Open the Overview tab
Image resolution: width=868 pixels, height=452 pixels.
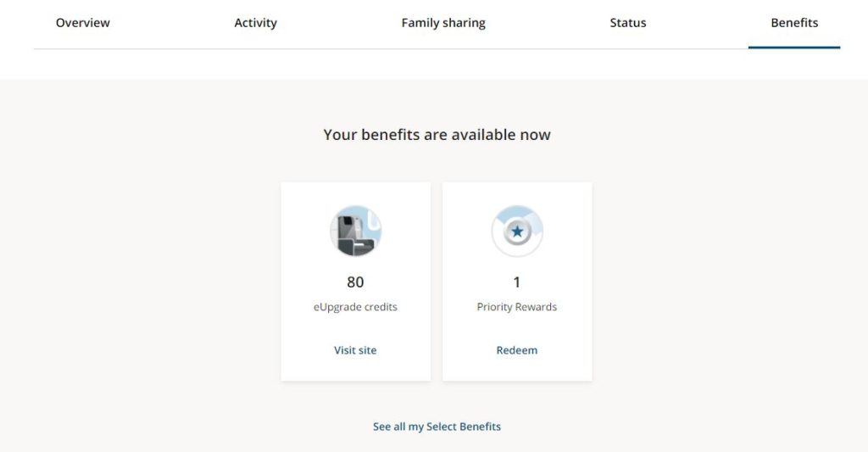coord(83,23)
